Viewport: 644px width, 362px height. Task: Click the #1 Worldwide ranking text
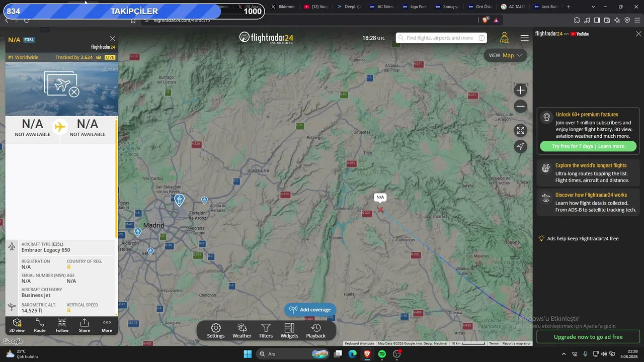coord(23,57)
